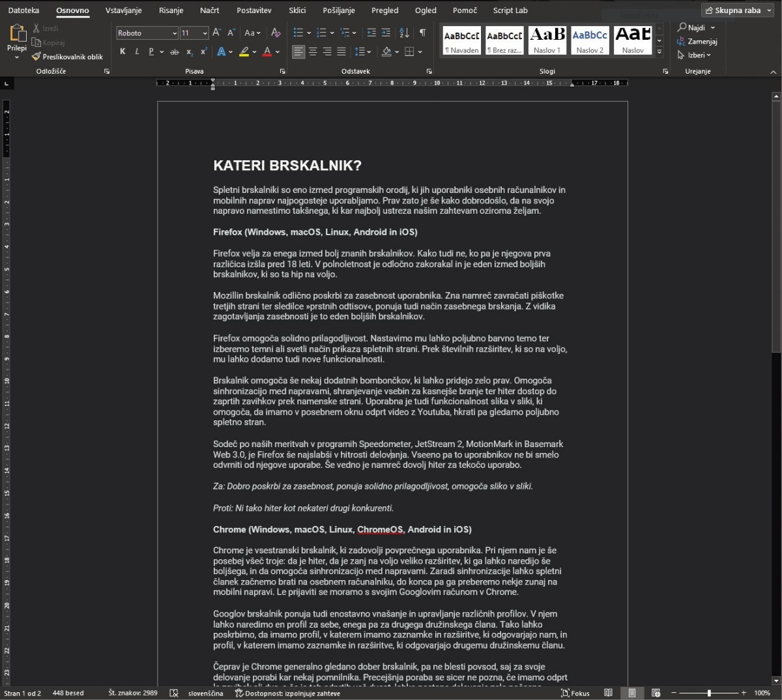The height and width of the screenshot is (700, 782).
Task: Switch to Web Layout view
Action: coord(656,693)
